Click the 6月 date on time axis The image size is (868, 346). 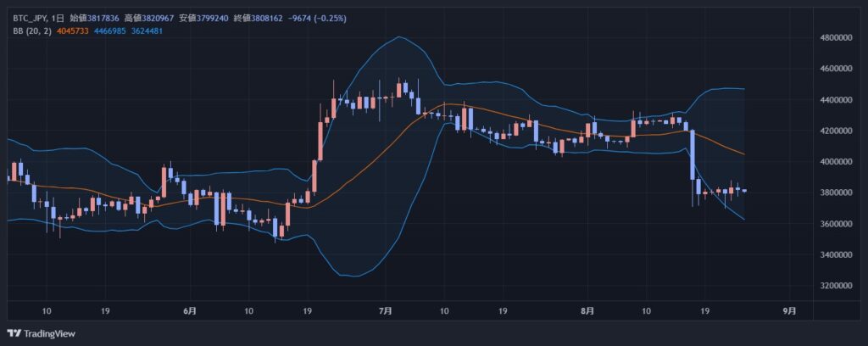(189, 311)
